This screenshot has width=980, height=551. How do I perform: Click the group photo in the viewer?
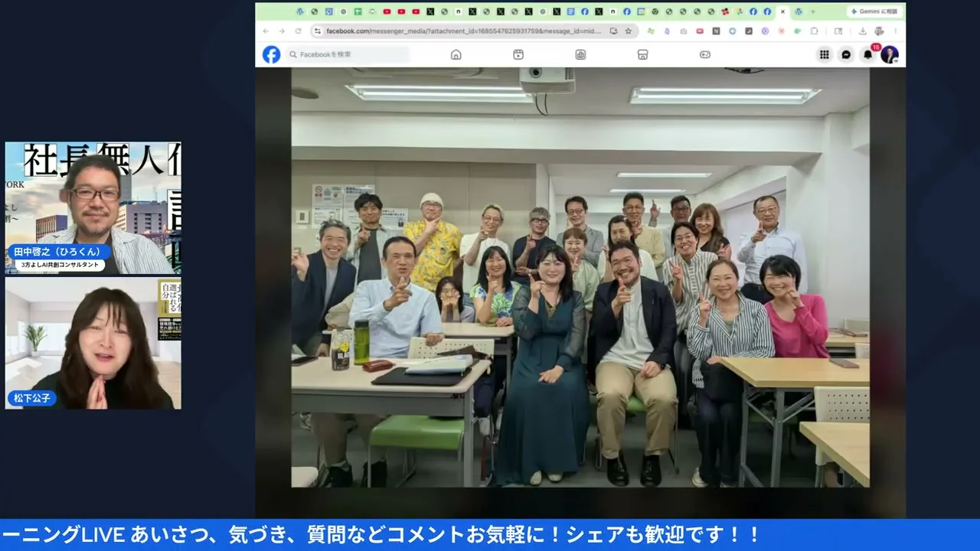tap(580, 278)
